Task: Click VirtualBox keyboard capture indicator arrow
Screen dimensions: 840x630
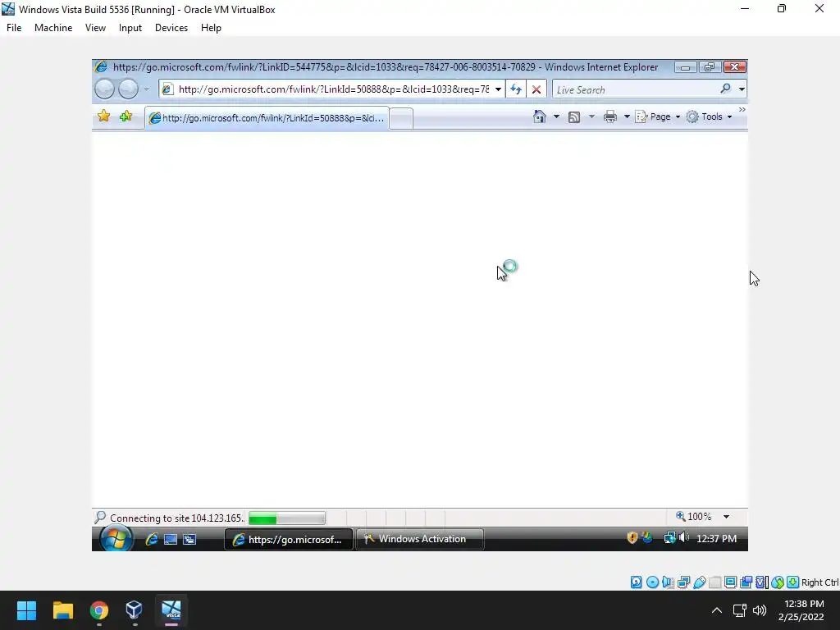Action: coord(793,582)
